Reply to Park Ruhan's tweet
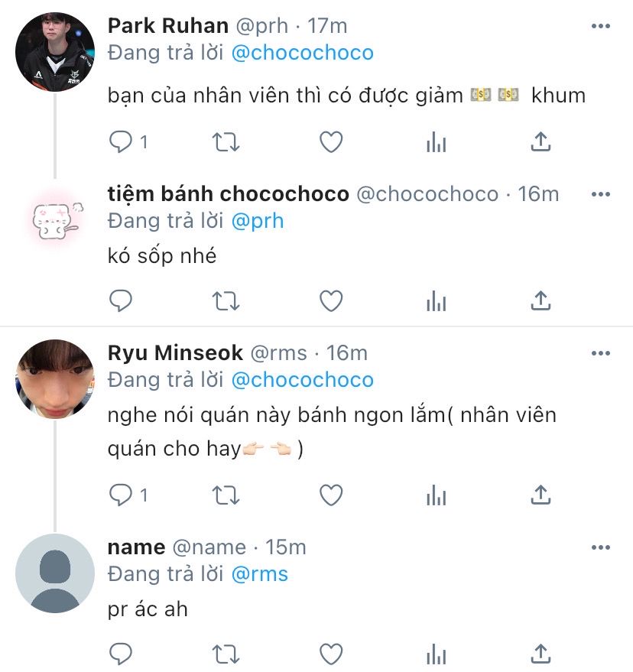Viewport: 633px width, 672px height. coord(121,141)
